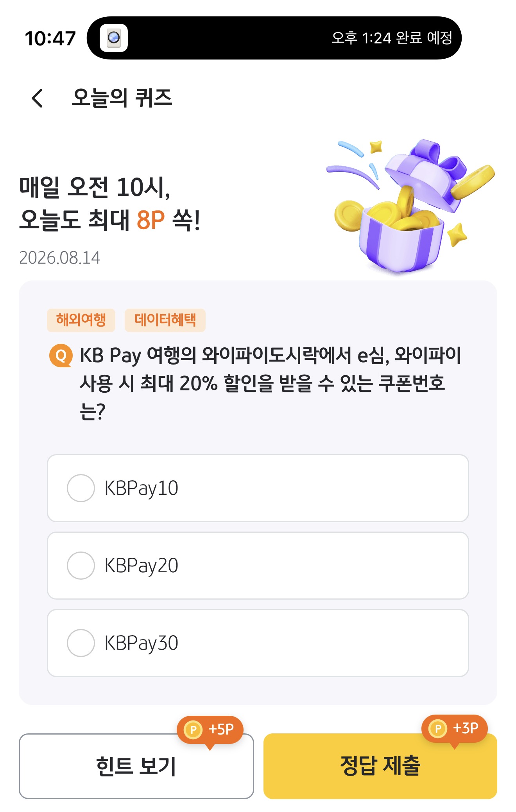Tap the 2026.08.14 date label
Image resolution: width=516 pixels, height=812 pixels.
60,258
